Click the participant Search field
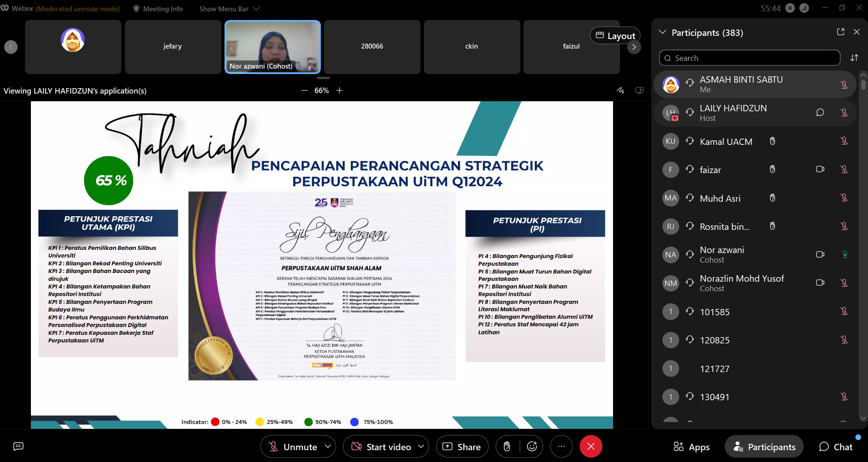Viewport: 868px width, 462px height. [749, 58]
